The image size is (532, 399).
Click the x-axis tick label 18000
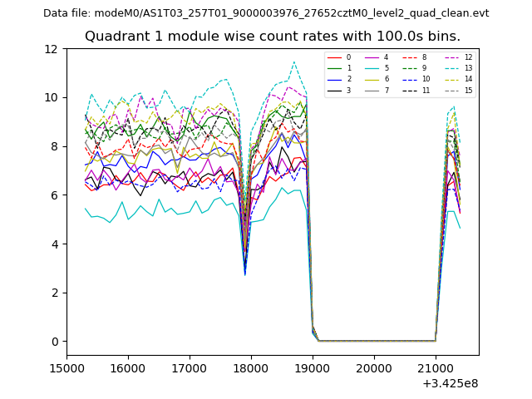coord(250,368)
